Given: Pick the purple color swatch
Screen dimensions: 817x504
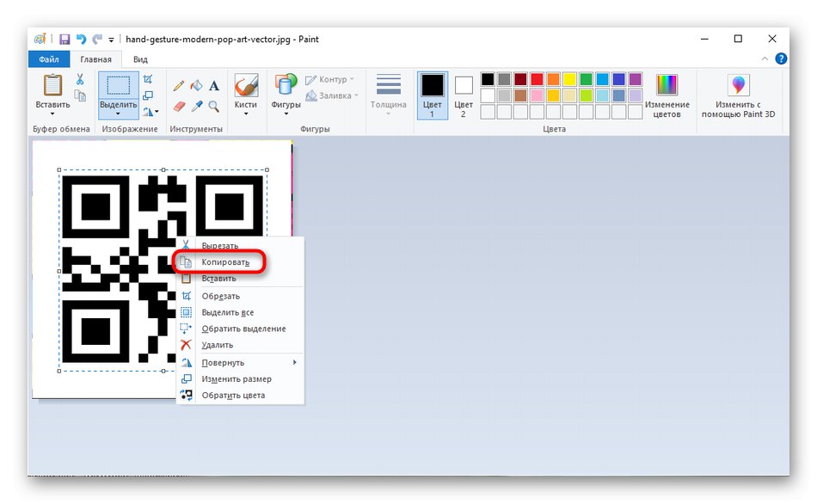Looking at the screenshot, I should [636, 79].
